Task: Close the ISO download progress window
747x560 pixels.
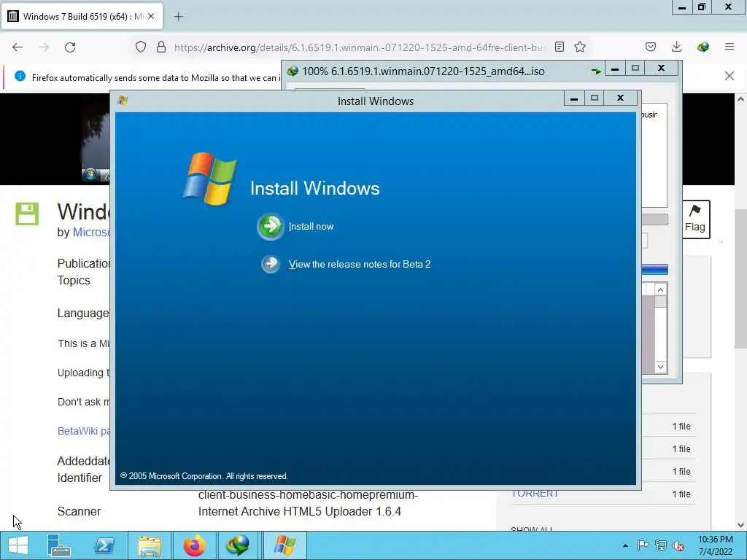Action: click(661, 69)
